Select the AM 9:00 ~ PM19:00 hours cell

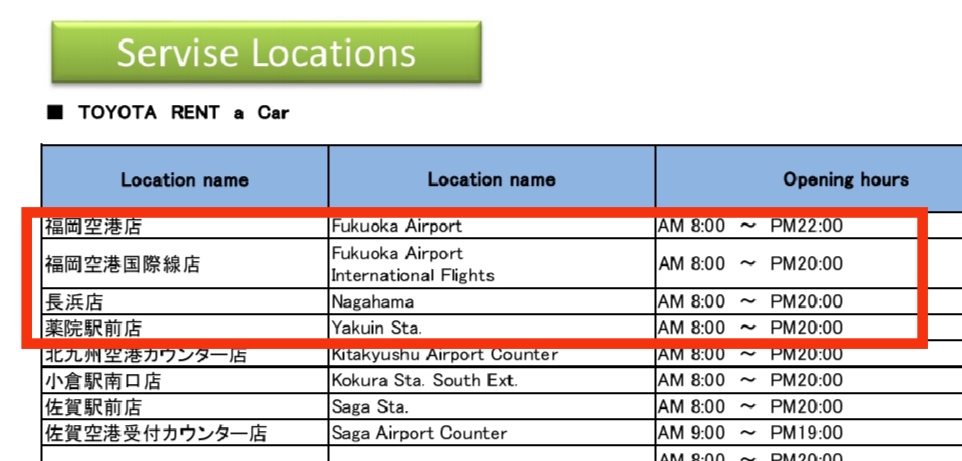coord(750,434)
